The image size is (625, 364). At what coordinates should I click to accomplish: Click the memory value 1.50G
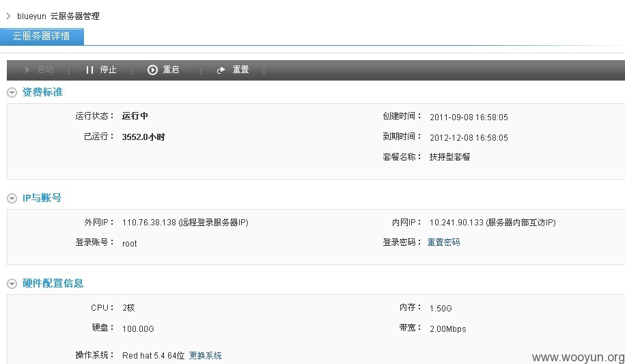[x=441, y=309]
